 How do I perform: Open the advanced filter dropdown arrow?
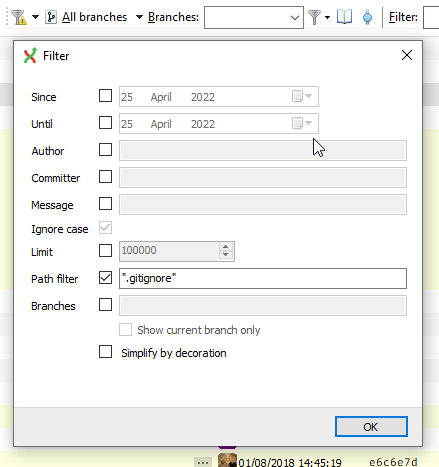click(x=36, y=17)
